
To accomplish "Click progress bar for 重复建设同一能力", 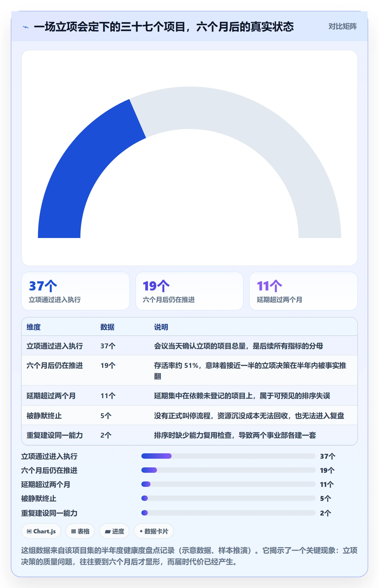I will tap(228, 513).
